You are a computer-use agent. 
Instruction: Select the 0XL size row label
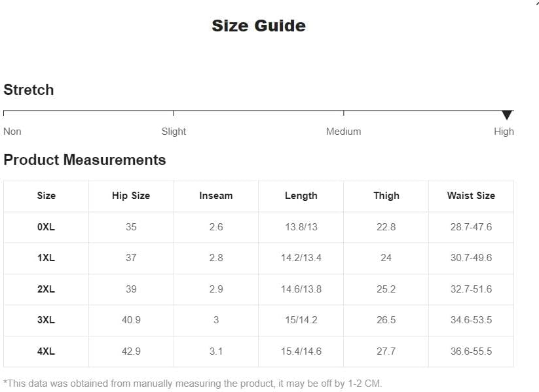click(46, 227)
